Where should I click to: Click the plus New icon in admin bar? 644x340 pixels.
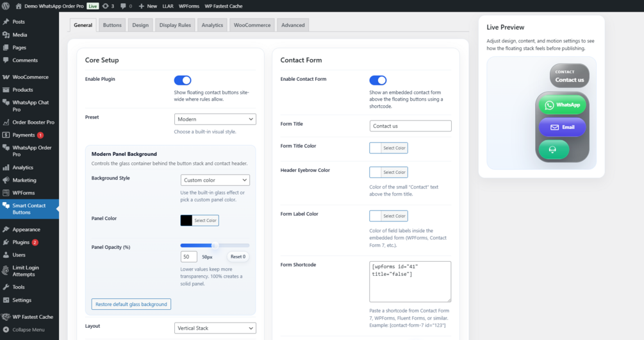pyautogui.click(x=141, y=6)
